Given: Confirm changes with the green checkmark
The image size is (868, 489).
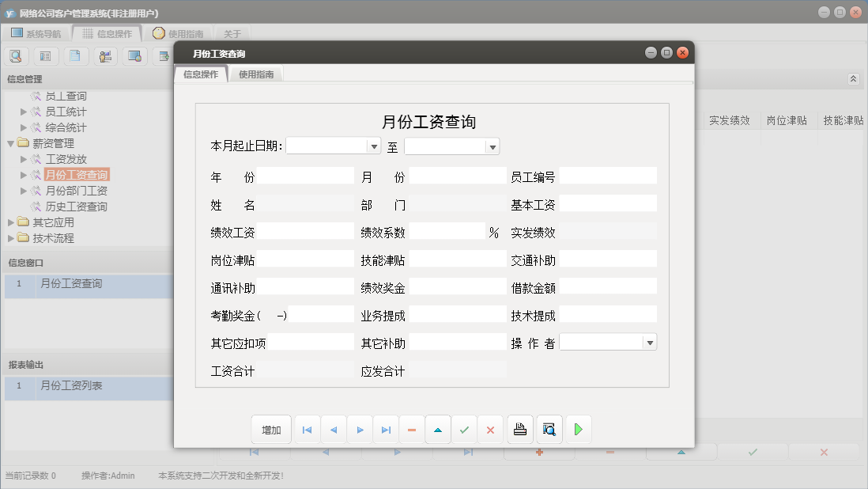Looking at the screenshot, I should (x=464, y=429).
